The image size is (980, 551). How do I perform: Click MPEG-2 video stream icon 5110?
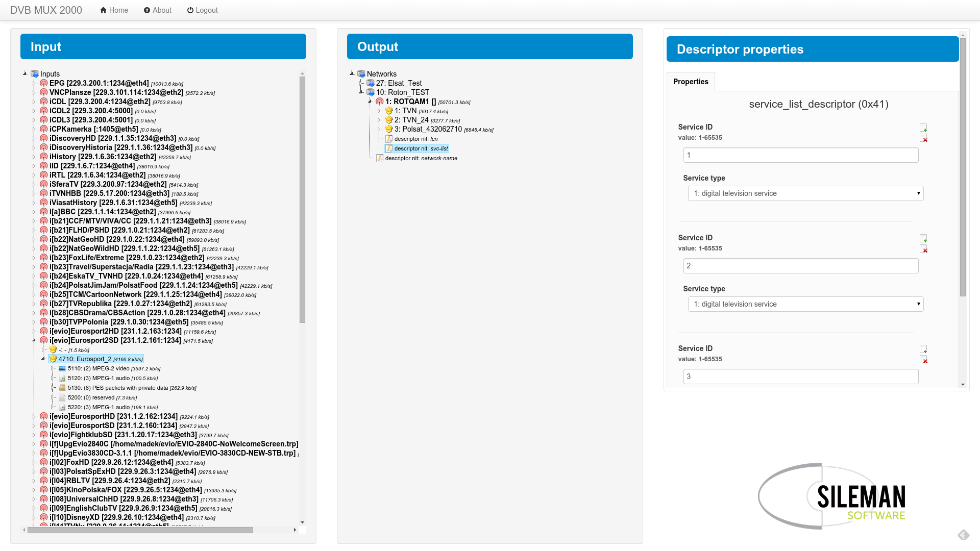pyautogui.click(x=62, y=368)
